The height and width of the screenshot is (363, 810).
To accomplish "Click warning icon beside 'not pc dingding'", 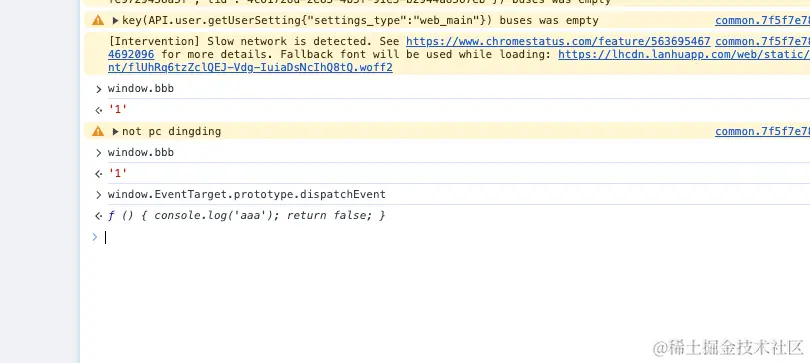I will (x=98, y=132).
